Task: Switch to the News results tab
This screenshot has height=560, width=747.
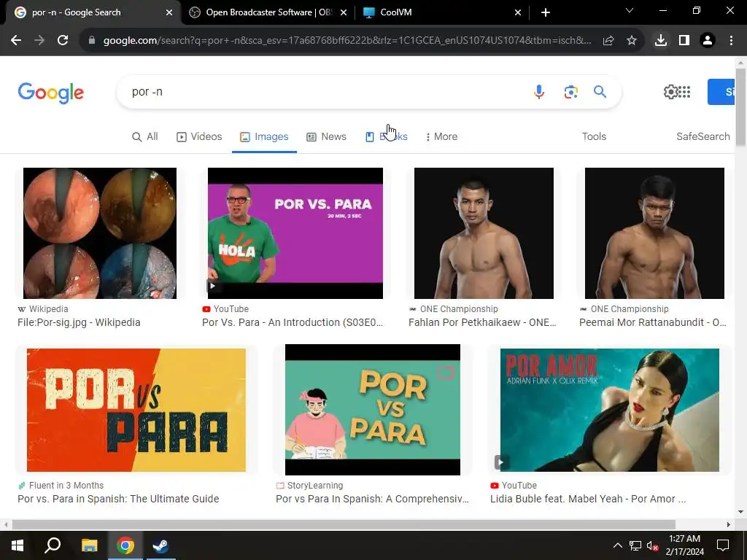Action: pyautogui.click(x=326, y=136)
